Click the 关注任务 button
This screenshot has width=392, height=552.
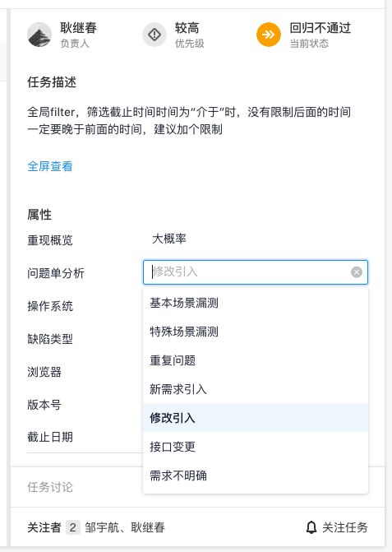click(337, 527)
